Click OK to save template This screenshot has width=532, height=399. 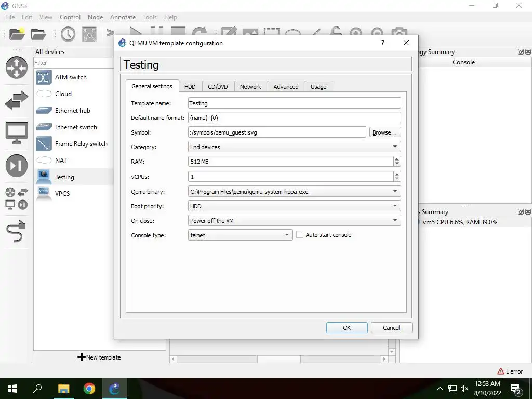pyautogui.click(x=347, y=328)
